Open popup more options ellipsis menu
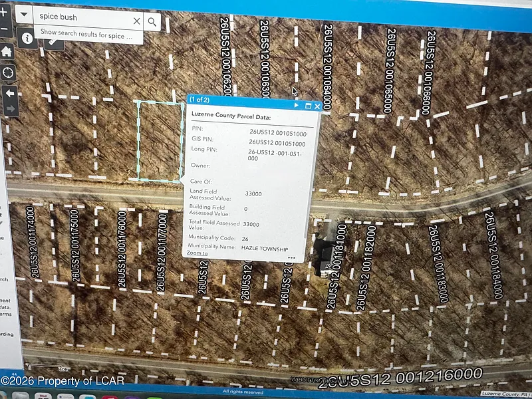The height and width of the screenshot is (399, 532). (x=291, y=257)
